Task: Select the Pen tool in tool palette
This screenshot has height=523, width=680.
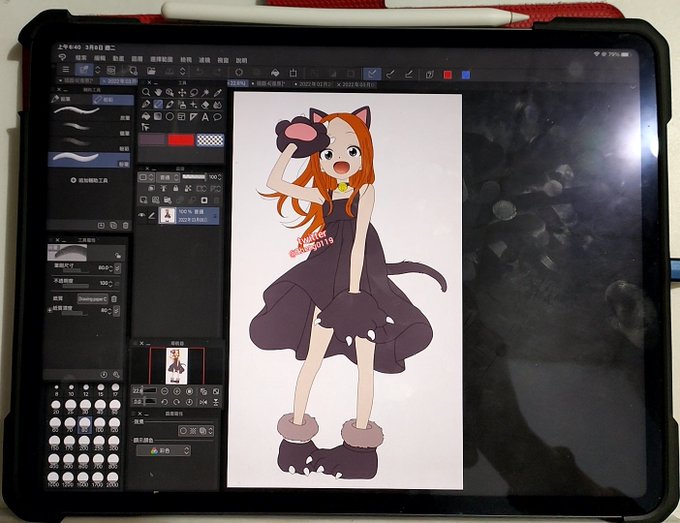Action: pos(146,104)
